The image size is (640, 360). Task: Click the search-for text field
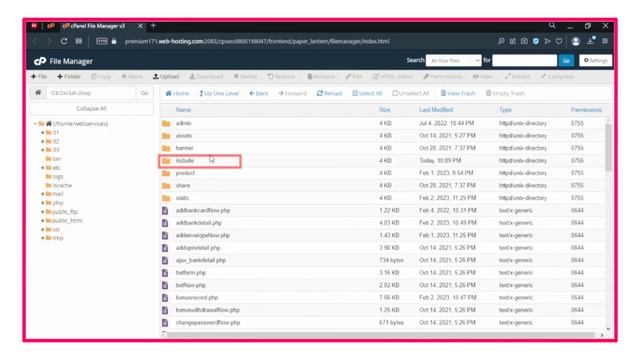pos(524,60)
